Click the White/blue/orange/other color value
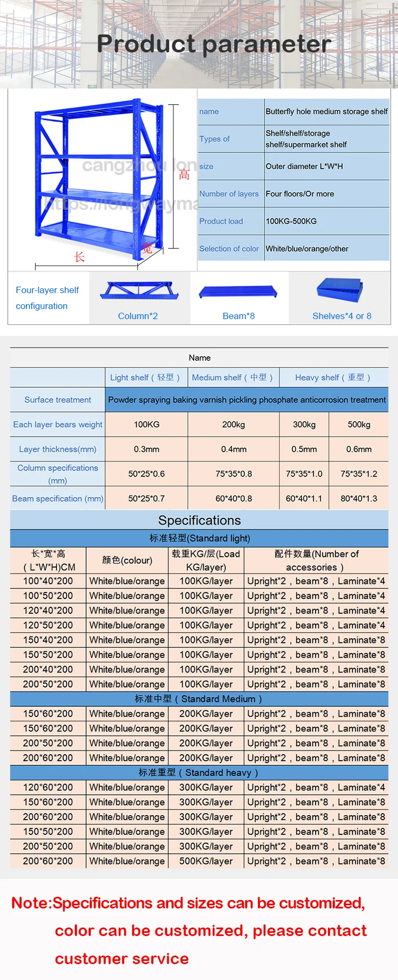This screenshot has width=398, height=980. click(307, 249)
